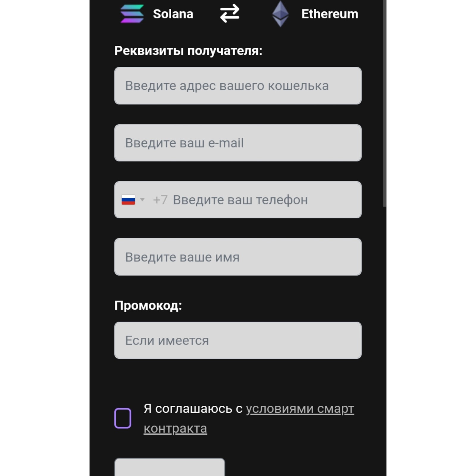Screen dimensions: 476x476
Task: Click the "Промокод:" label
Action: [148, 306]
